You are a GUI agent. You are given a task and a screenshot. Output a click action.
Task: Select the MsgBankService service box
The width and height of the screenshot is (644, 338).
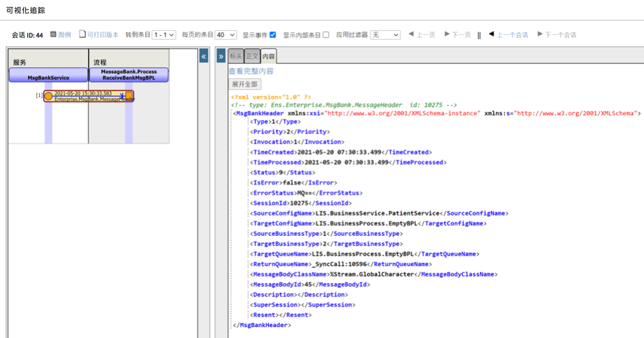[x=49, y=75]
